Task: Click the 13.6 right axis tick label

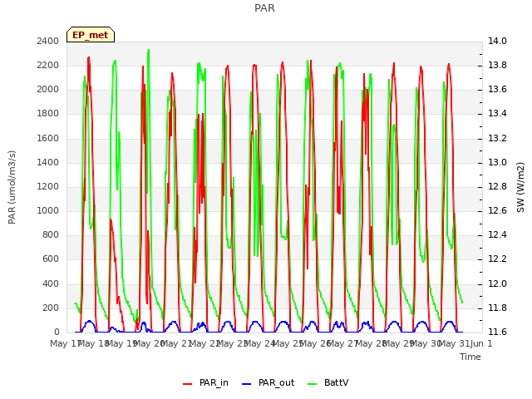Action: (497, 89)
